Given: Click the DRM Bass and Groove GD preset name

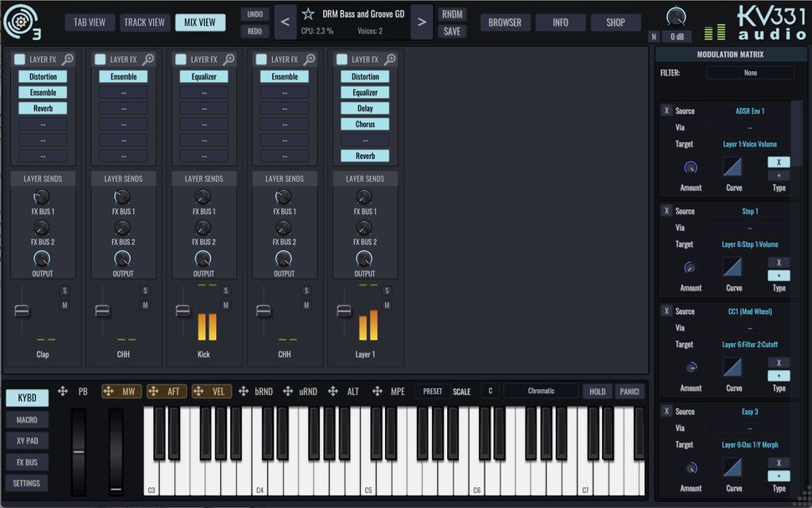Looking at the screenshot, I should pyautogui.click(x=362, y=13).
